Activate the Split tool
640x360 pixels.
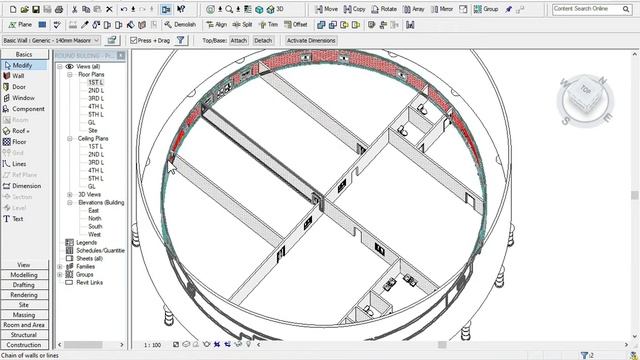pos(242,25)
